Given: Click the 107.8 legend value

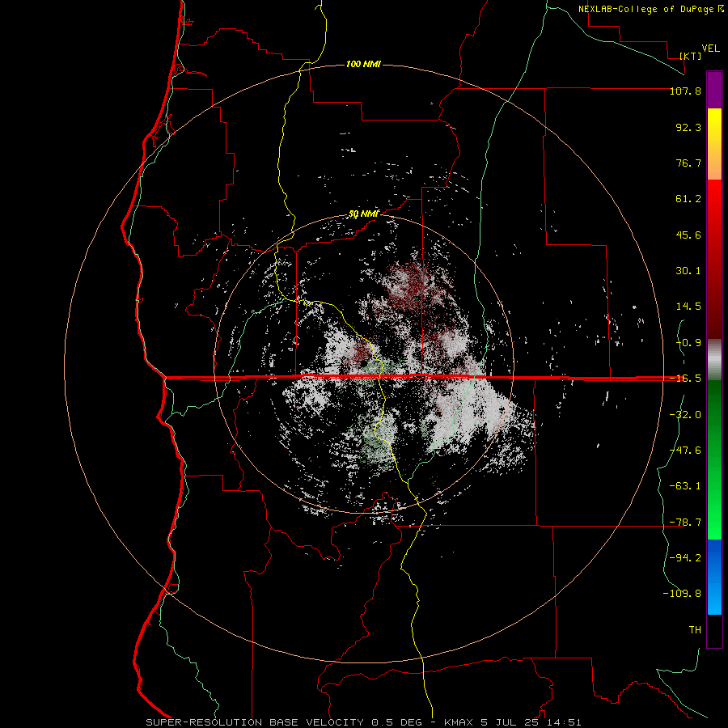Looking at the screenshot, I should click(x=685, y=91).
